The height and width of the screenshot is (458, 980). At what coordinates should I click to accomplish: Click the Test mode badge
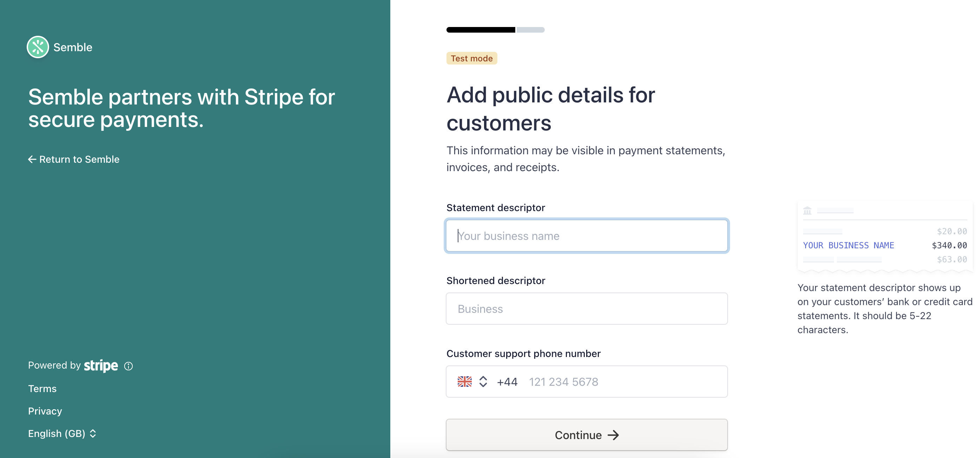pyautogui.click(x=472, y=58)
